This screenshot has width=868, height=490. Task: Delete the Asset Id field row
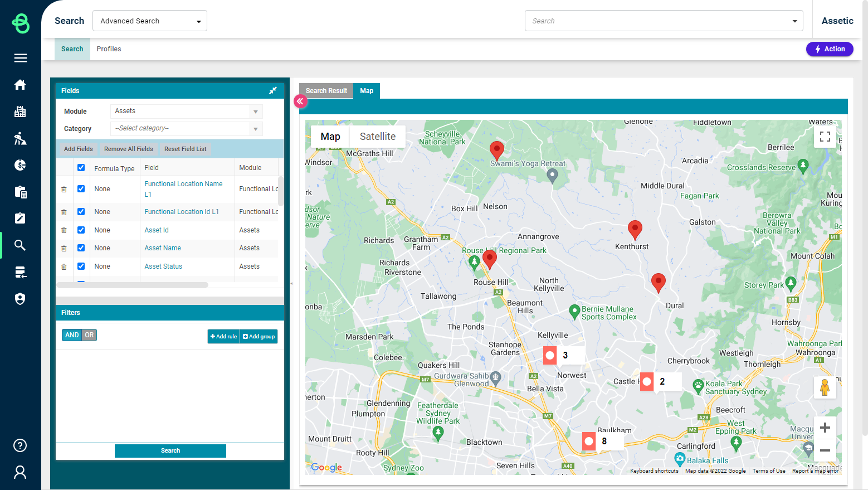(64, 230)
